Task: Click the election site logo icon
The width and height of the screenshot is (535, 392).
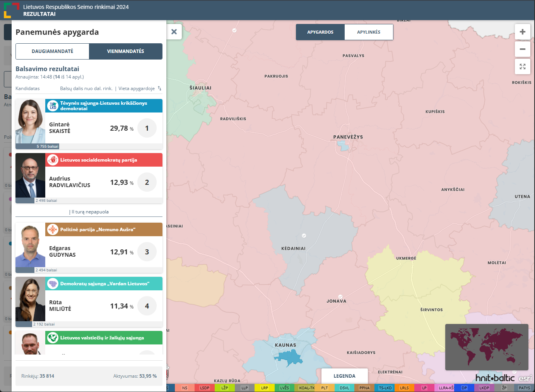Action: [x=11, y=10]
